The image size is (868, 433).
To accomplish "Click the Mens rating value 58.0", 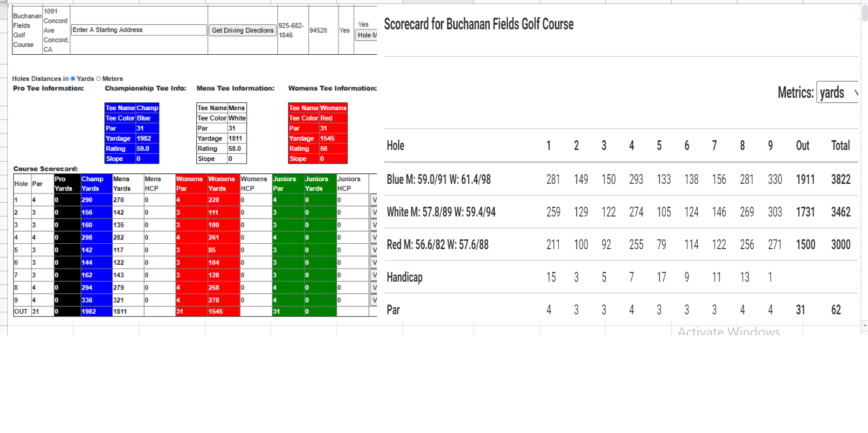I will [237, 149].
